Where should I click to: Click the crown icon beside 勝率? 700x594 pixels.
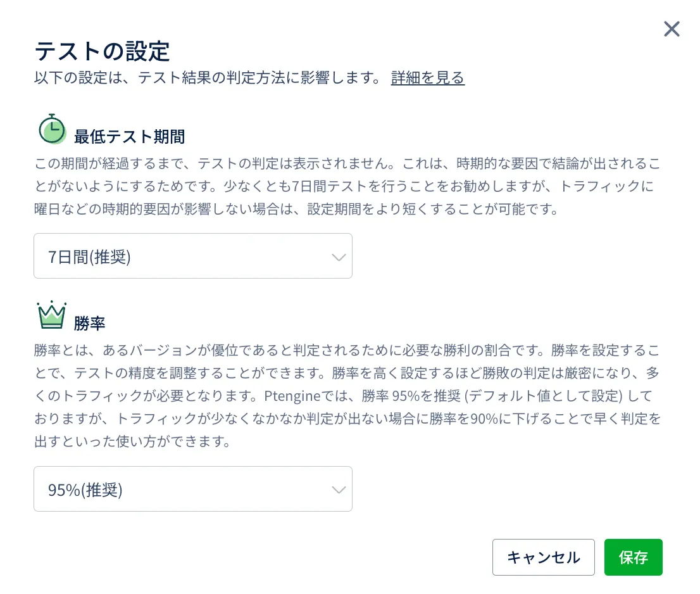[52, 315]
